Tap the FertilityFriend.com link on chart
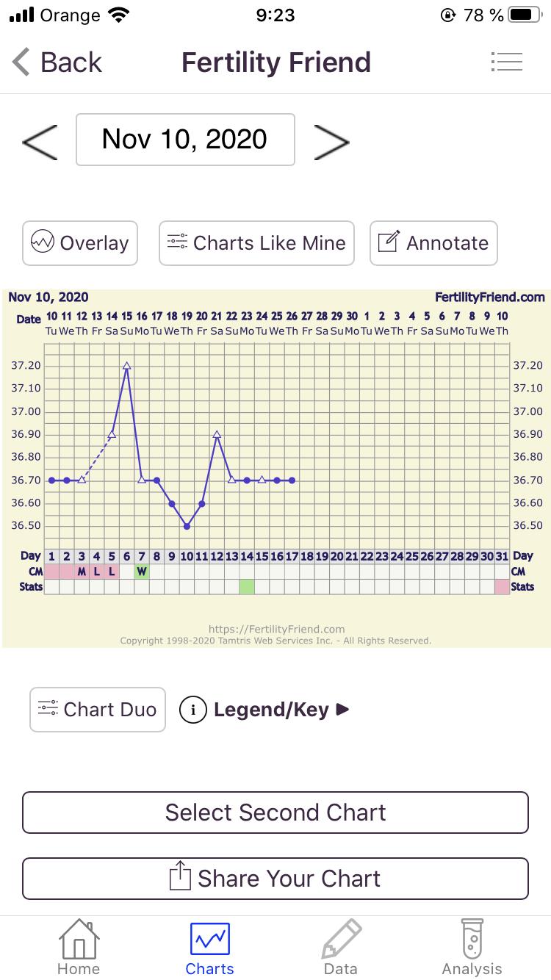Screen dimensions: 551x980 tap(490, 298)
